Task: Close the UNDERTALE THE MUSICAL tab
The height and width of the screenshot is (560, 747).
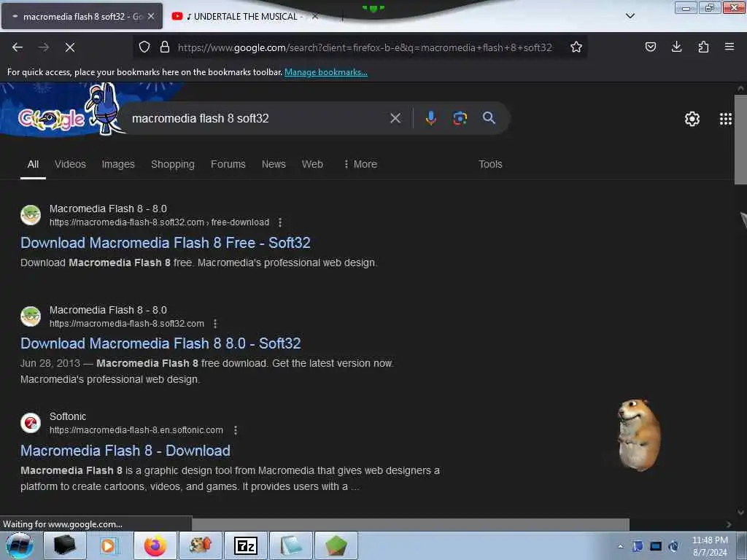Action: click(315, 16)
